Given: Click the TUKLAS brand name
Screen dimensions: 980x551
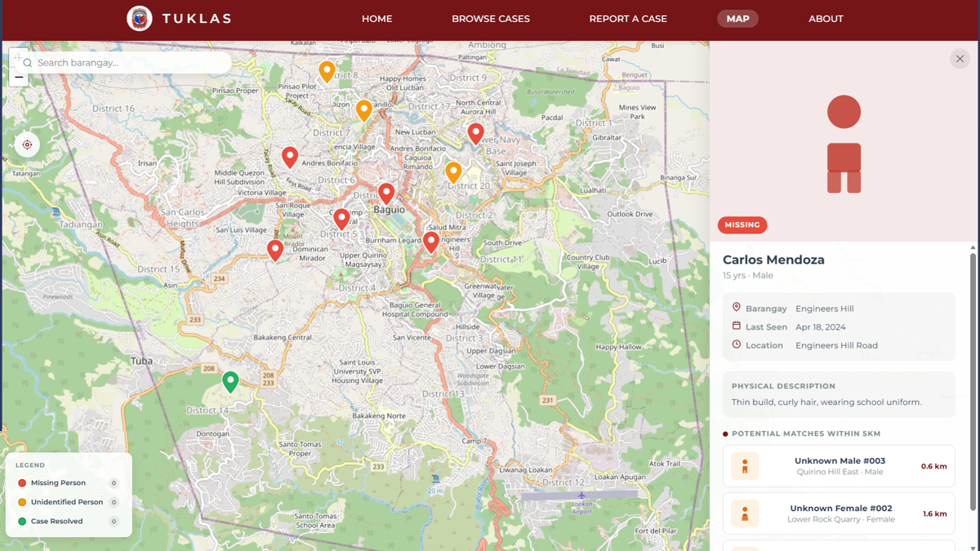Looking at the screenshot, I should (196, 18).
